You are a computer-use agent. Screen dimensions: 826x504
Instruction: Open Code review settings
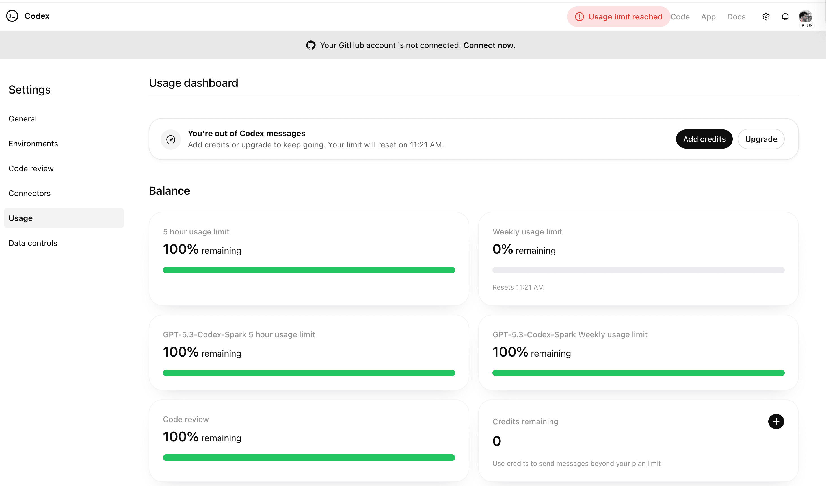click(31, 168)
